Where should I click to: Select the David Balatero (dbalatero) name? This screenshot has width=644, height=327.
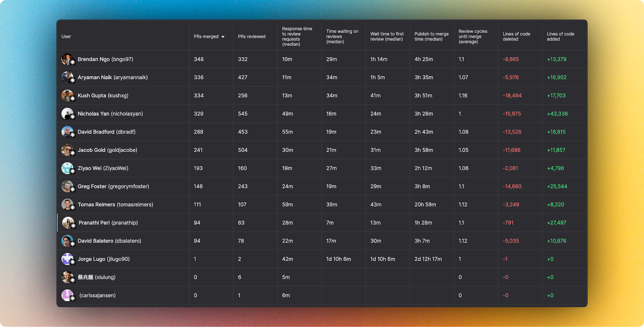(109, 241)
